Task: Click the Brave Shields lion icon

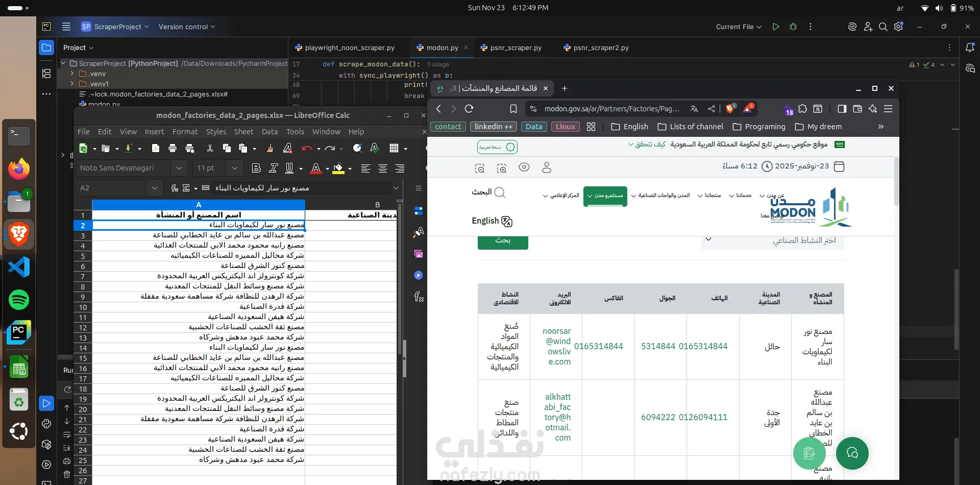Action: pyautogui.click(x=730, y=109)
